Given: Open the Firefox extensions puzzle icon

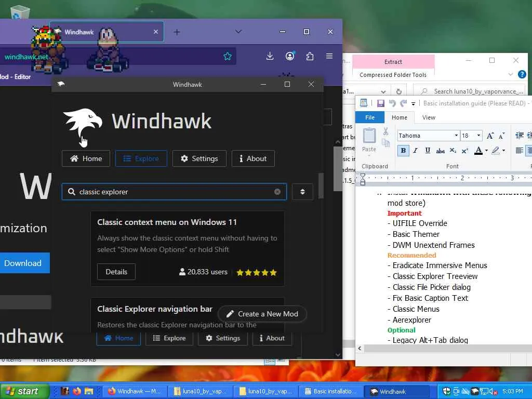Looking at the screenshot, I should point(310,56).
